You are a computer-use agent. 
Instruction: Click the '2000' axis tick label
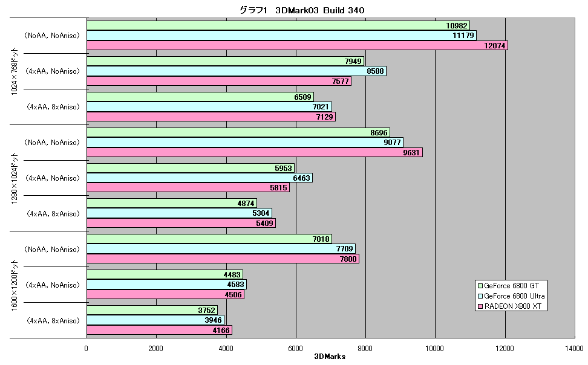pos(155,348)
